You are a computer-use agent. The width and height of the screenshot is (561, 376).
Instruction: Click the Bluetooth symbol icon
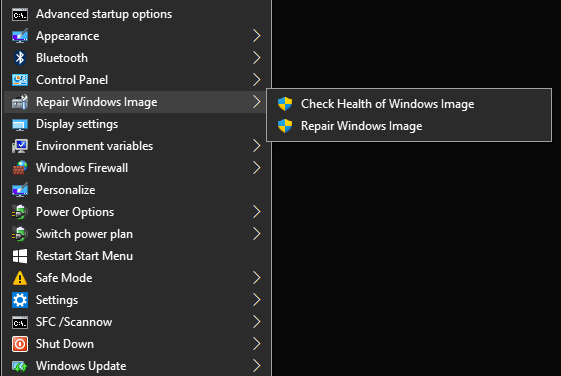point(20,58)
